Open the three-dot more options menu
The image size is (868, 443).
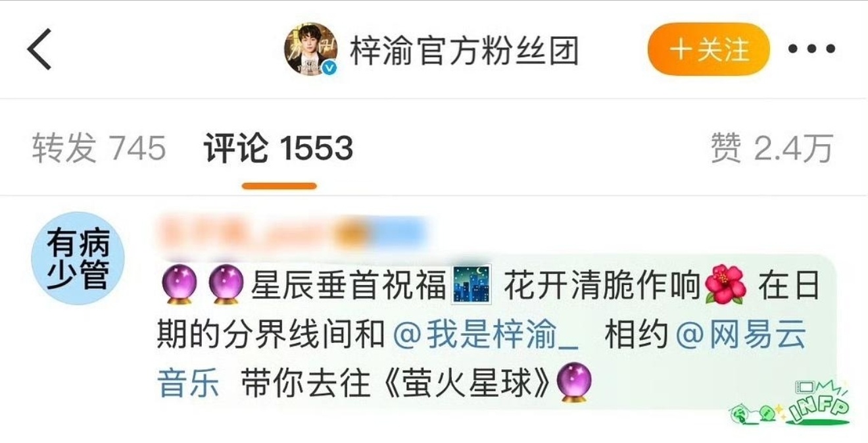pos(811,49)
